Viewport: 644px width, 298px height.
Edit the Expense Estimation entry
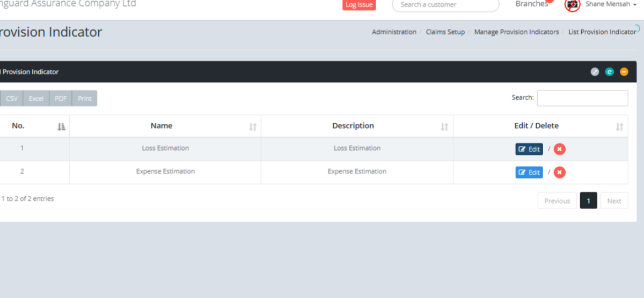529,172
